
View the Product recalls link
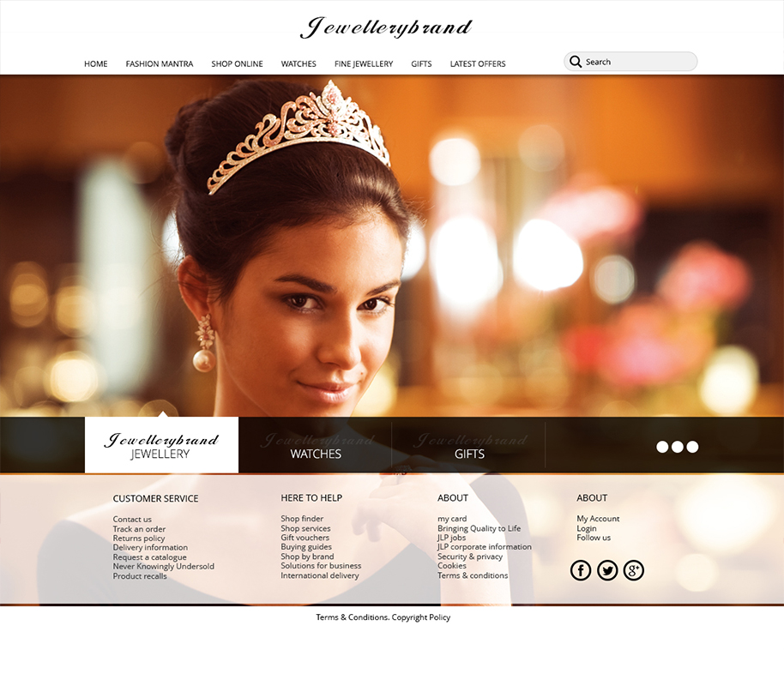(x=140, y=576)
